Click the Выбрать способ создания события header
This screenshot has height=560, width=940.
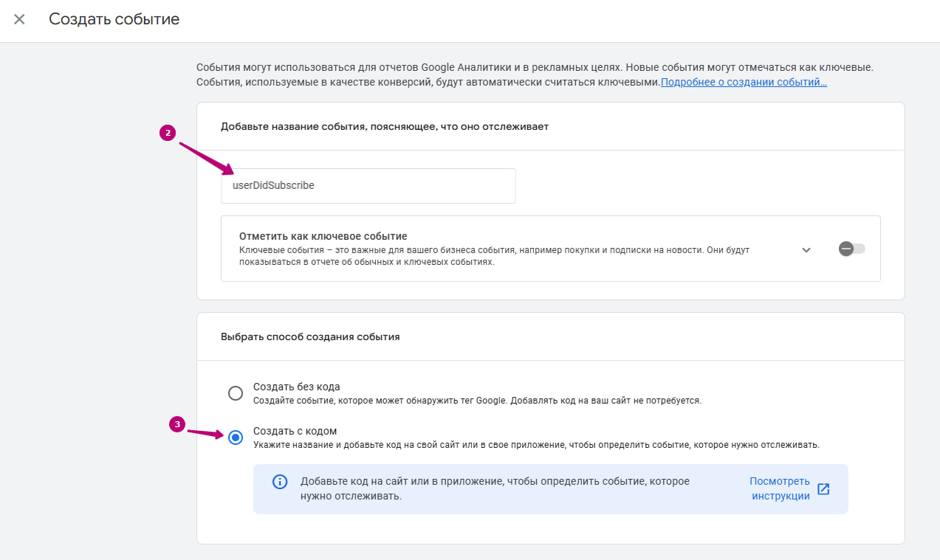[x=310, y=336]
